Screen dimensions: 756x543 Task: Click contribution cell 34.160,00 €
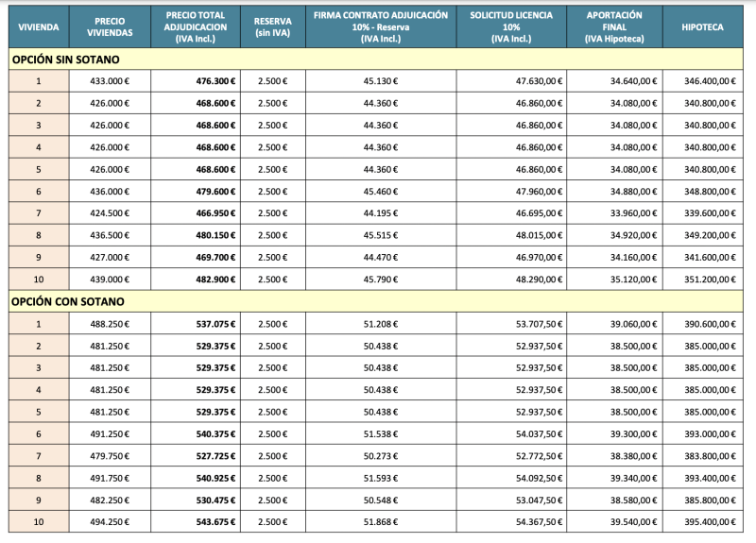point(615,257)
